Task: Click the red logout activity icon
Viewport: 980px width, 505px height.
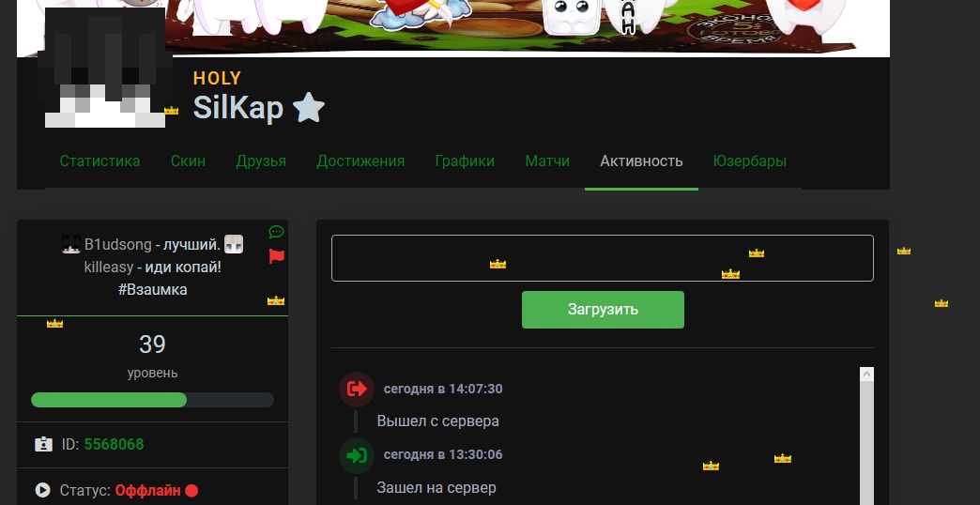Action: click(x=357, y=390)
